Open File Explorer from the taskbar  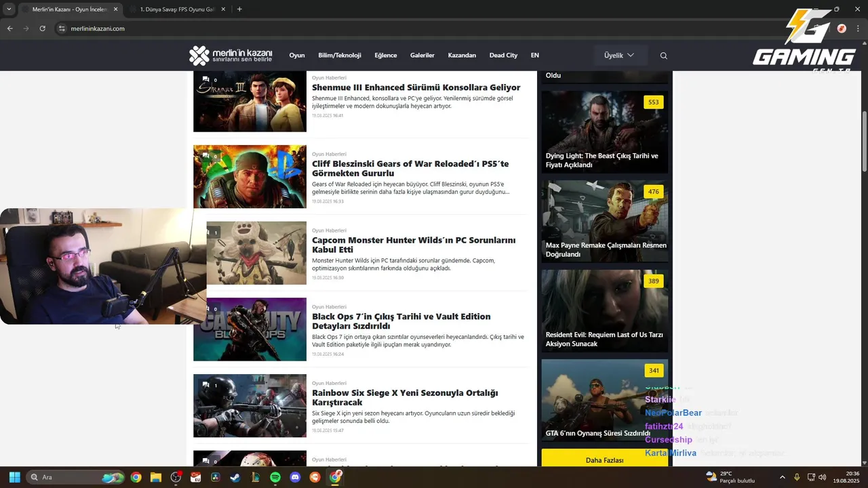point(155,477)
